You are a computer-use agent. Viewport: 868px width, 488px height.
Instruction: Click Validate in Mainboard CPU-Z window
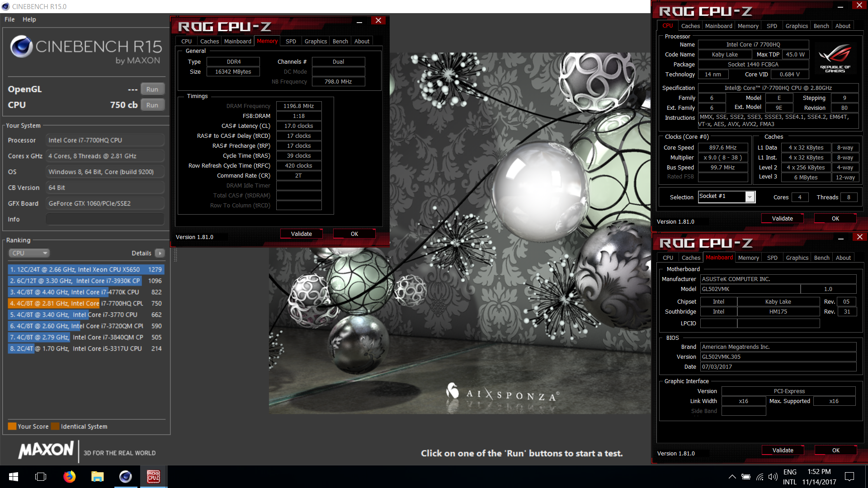tap(783, 450)
